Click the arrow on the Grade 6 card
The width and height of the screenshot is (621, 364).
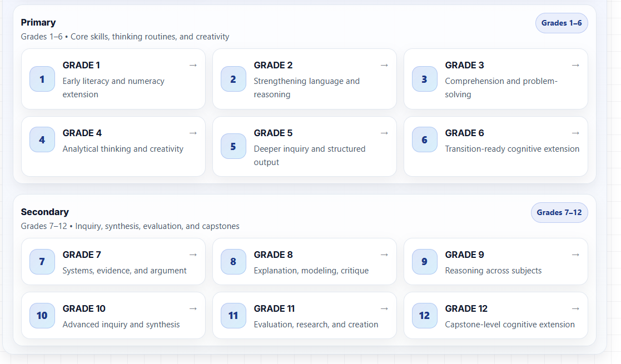575,133
